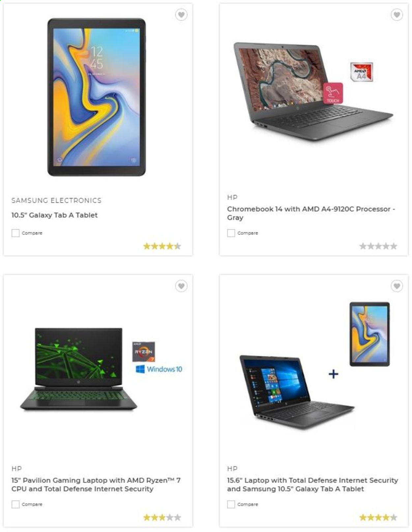Viewport: 412px width, 532px height.
Task: Open 10.5" Galaxy Tab A Tablet title link
Action: tap(54, 215)
